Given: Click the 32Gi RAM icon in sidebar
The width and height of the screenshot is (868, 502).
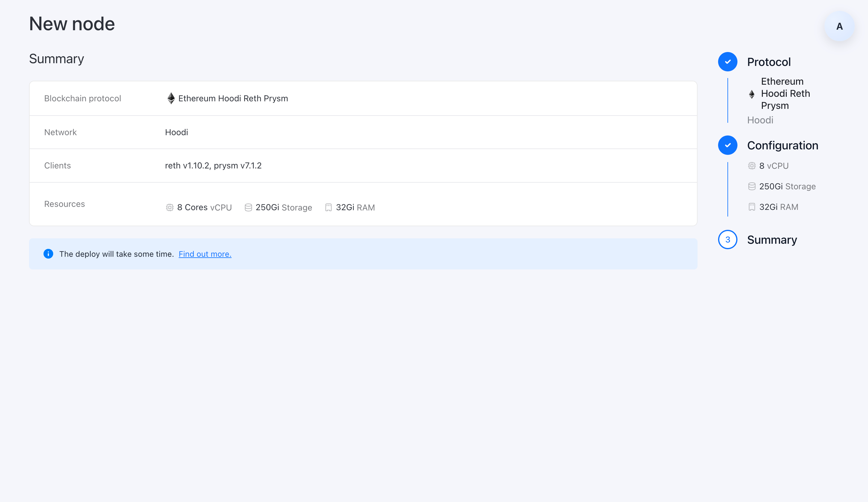Looking at the screenshot, I should point(752,207).
